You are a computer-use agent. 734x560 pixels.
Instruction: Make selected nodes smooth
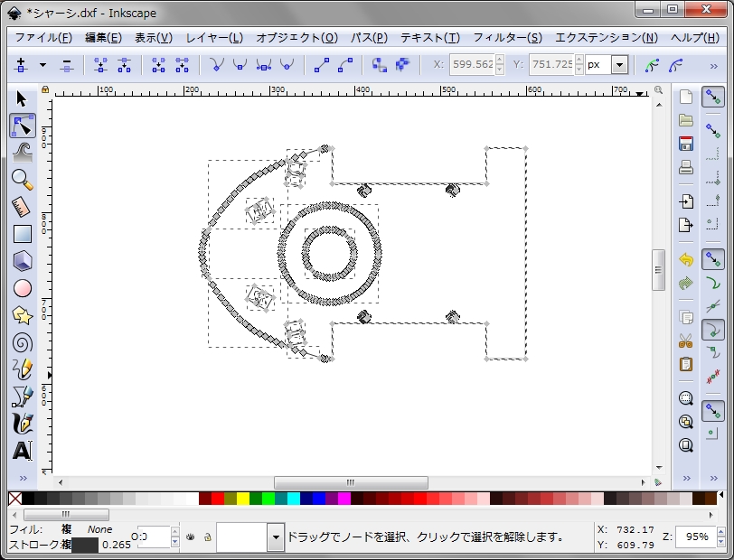click(x=240, y=65)
